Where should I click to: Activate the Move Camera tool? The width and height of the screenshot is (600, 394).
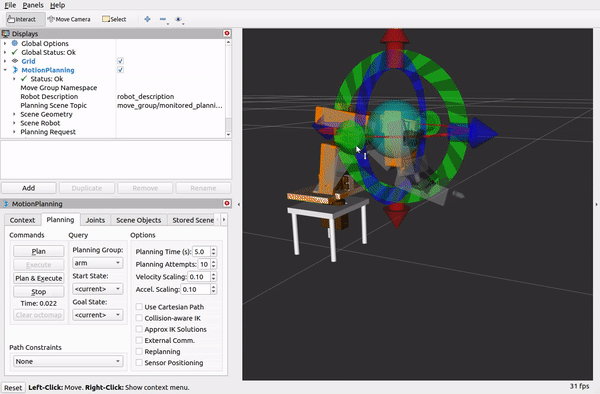click(x=69, y=19)
